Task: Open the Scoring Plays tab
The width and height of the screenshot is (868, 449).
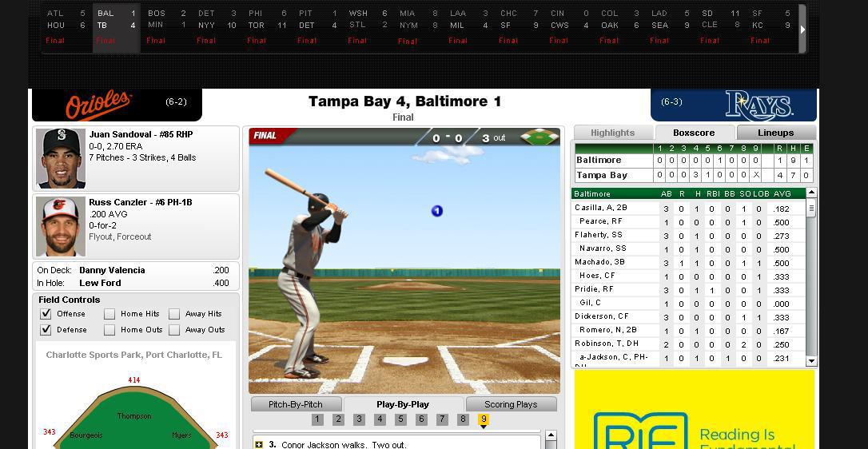Action: 511,404
